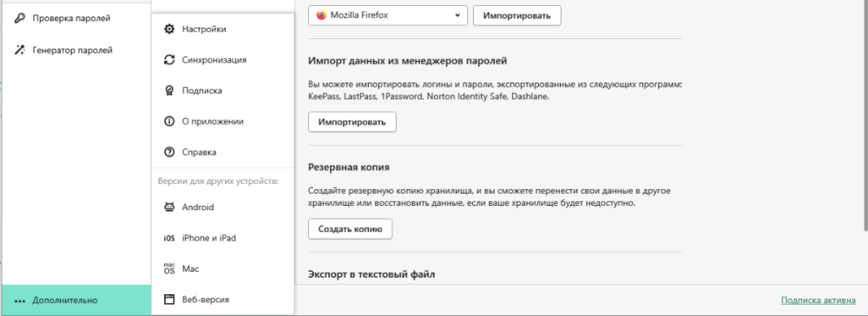The image size is (868, 316).
Task: Open Справка menu entry
Action: (x=222, y=152)
